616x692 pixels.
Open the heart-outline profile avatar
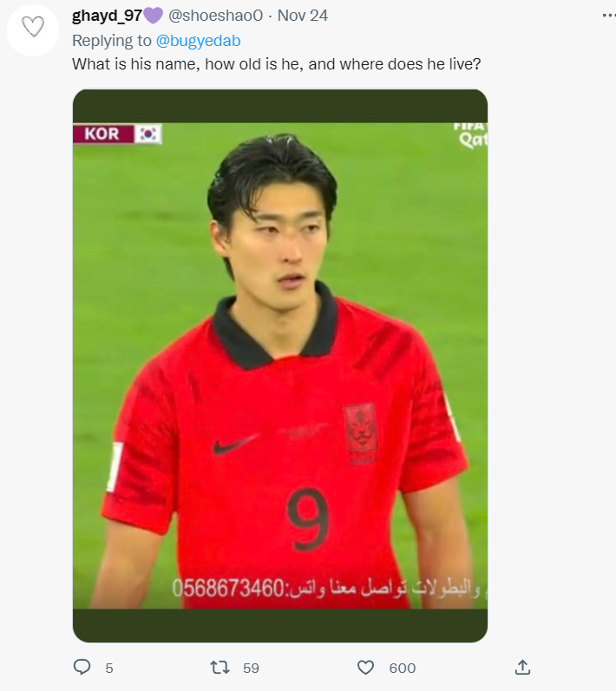33,30
